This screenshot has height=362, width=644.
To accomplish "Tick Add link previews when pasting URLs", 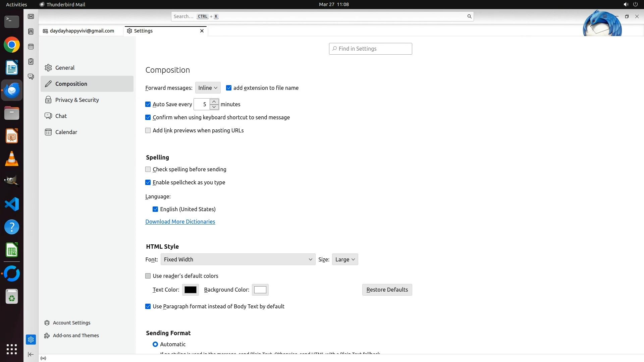I will coord(148,131).
